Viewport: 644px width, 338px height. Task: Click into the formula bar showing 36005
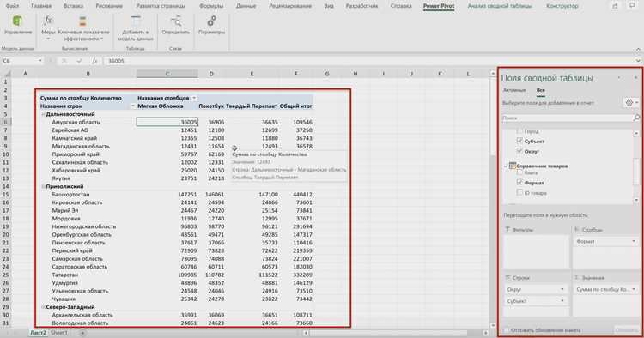pyautogui.click(x=369, y=61)
